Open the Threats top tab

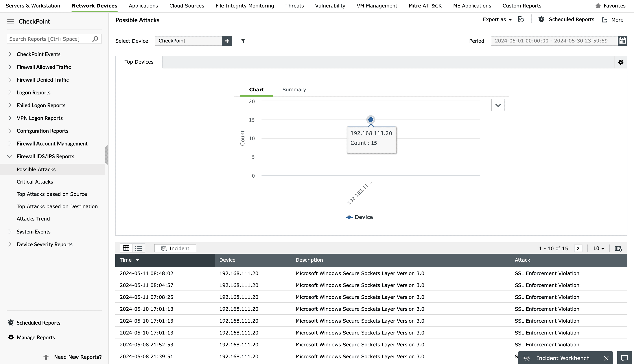pyautogui.click(x=295, y=6)
